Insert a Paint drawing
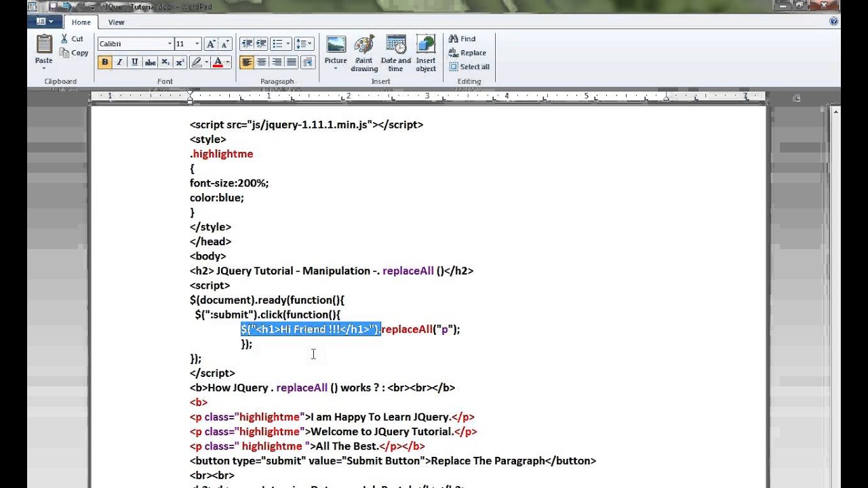The height and width of the screenshot is (488, 868). [x=364, y=54]
